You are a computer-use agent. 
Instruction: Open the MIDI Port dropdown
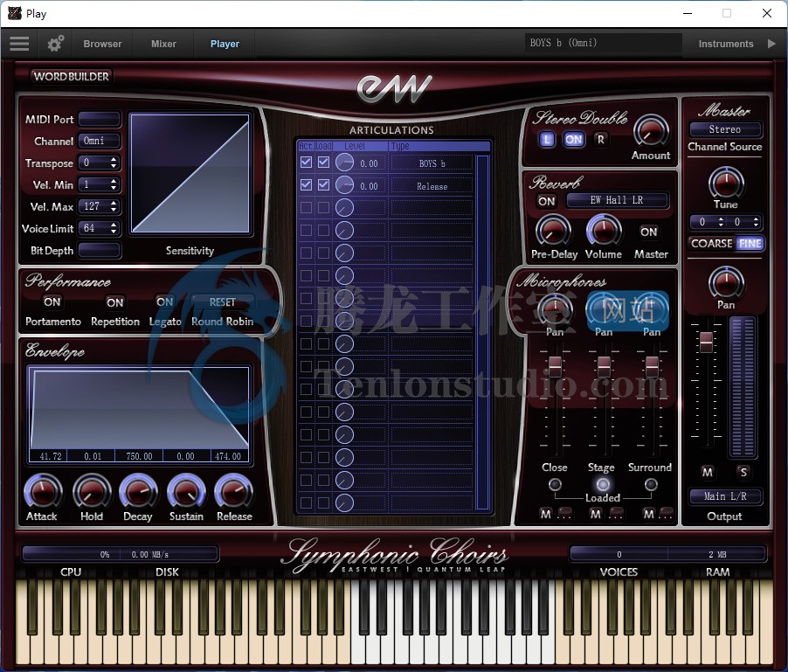pos(100,119)
